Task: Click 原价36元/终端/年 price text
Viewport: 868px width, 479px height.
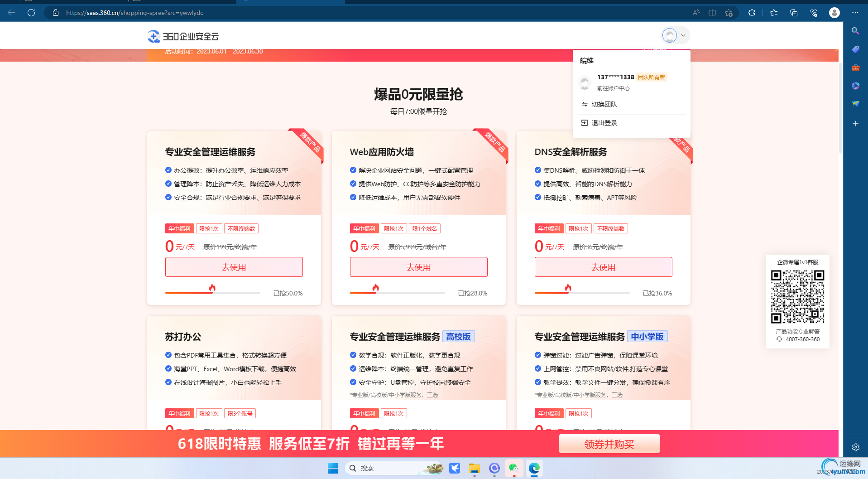Action: tap(598, 247)
